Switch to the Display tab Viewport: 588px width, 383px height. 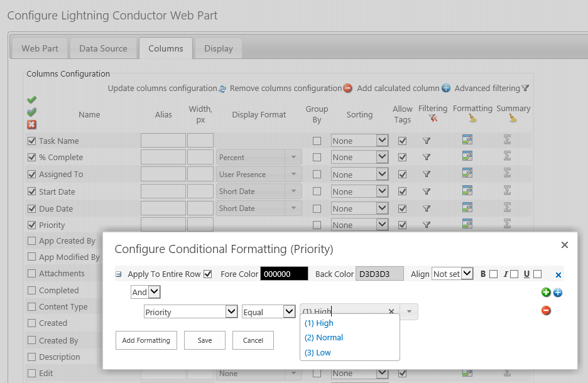click(x=219, y=48)
